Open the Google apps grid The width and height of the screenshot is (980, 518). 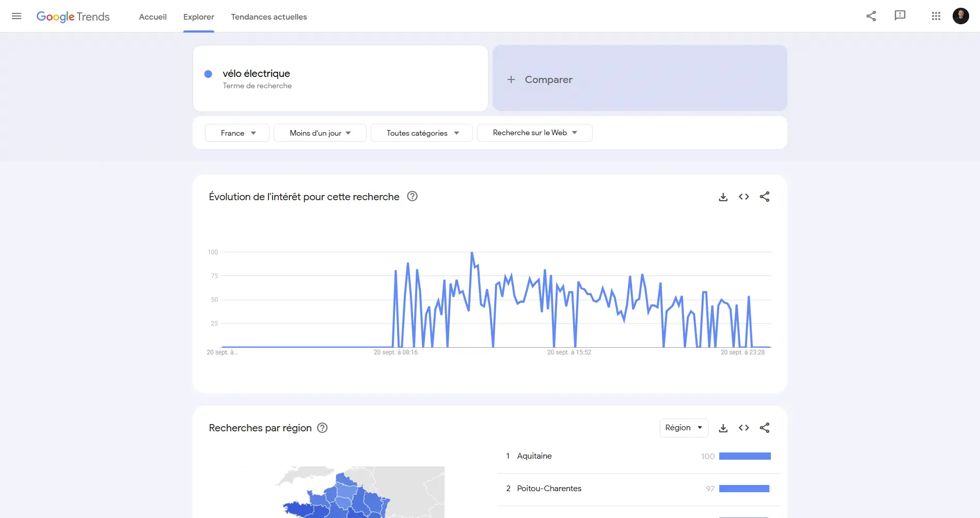936,16
